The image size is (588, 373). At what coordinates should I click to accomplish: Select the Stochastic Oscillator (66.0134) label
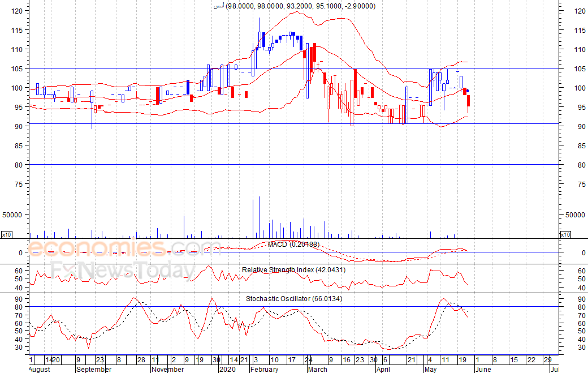point(293,298)
